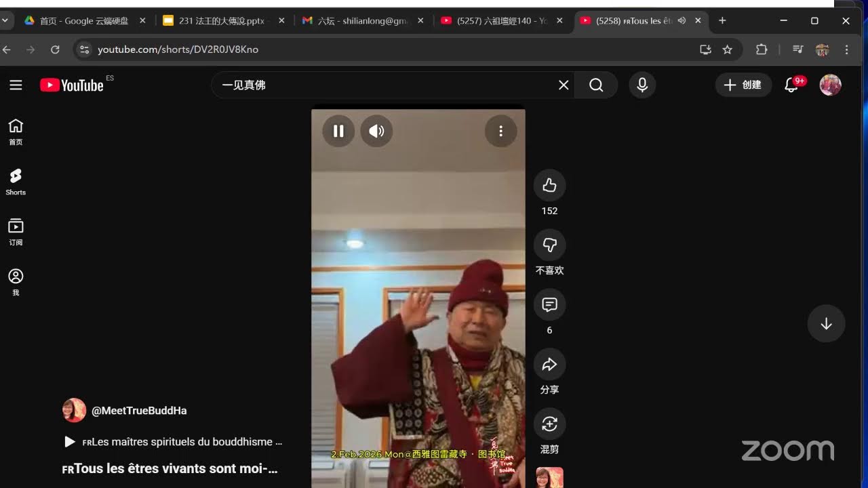Go to the next Short with down arrow

pos(826,323)
